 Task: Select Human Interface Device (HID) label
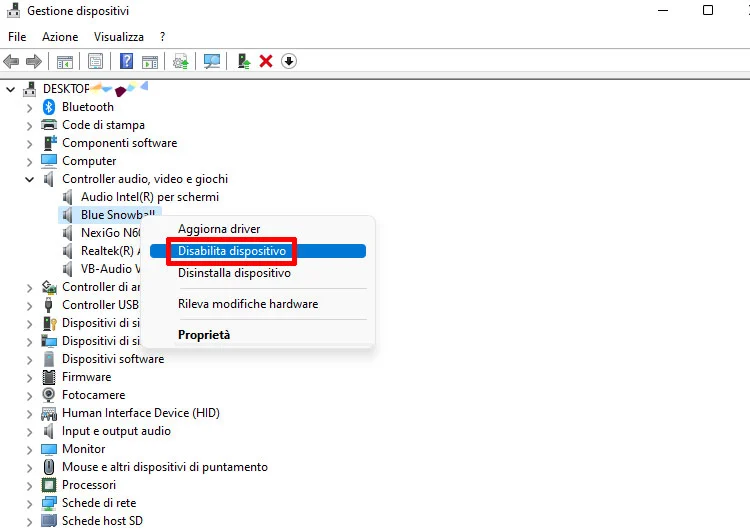141,413
